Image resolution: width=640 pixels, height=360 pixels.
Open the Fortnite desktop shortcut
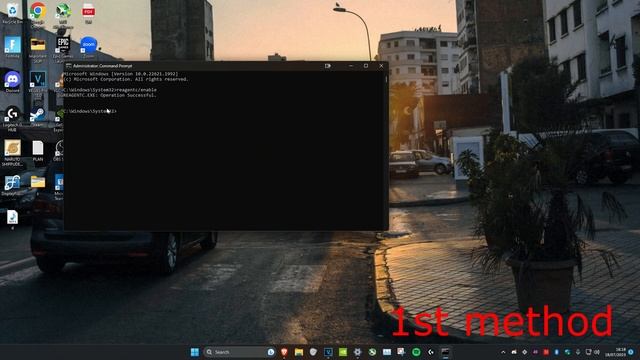13,47
